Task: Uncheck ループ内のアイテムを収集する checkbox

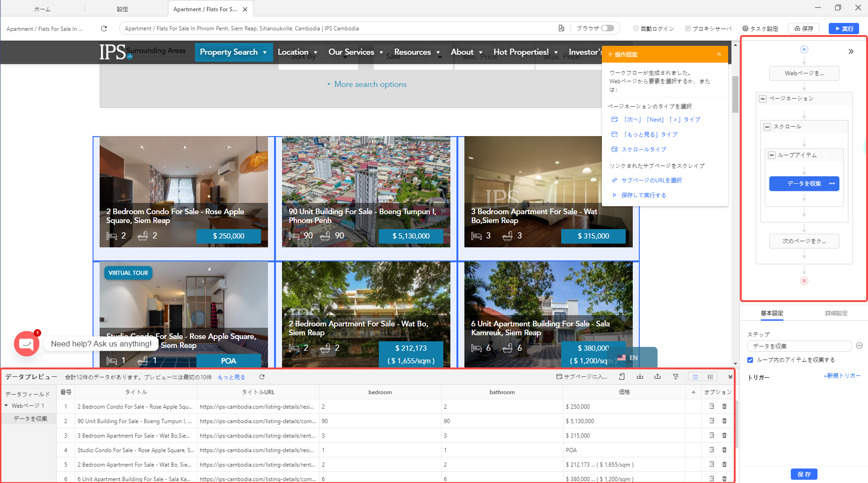Action: (x=750, y=360)
